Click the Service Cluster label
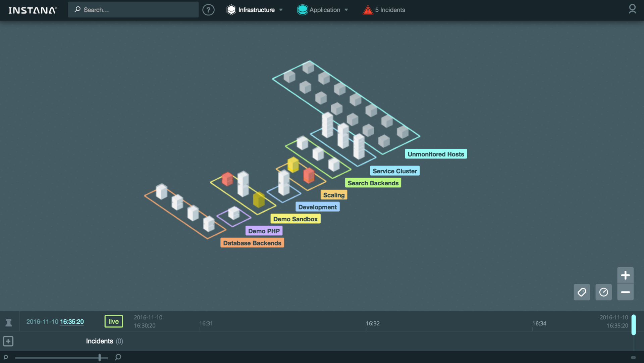644x363 pixels. [394, 171]
